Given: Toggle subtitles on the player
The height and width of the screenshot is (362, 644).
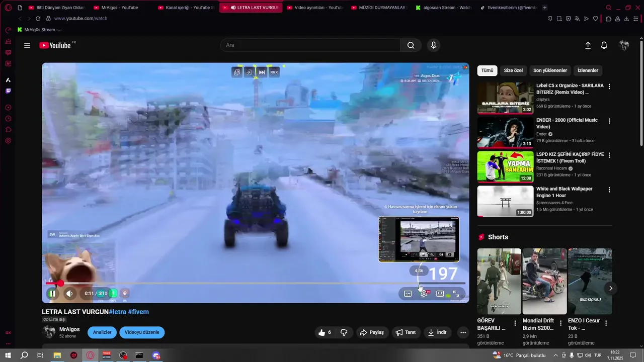Looking at the screenshot, I should [408, 294].
